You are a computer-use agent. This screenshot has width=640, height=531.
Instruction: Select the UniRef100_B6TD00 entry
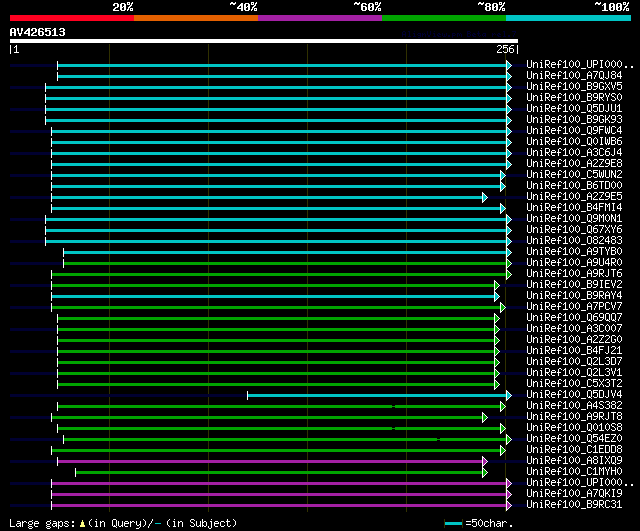tap(574, 186)
